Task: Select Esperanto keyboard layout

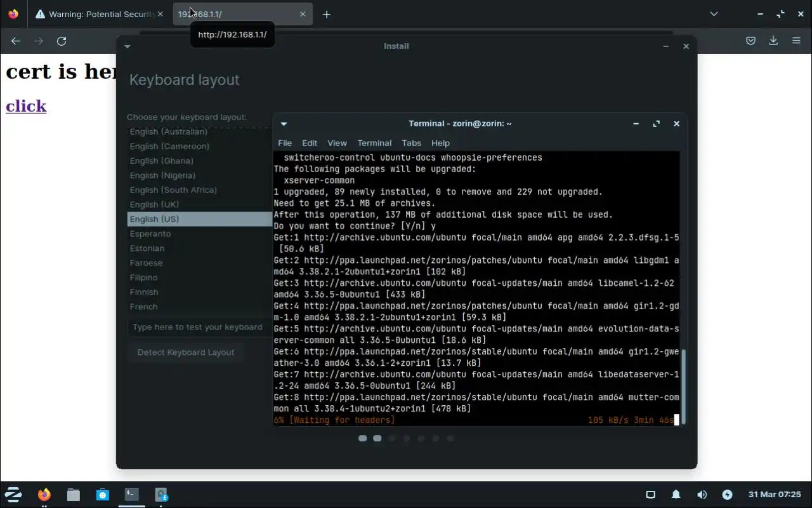Action: (x=200, y=234)
